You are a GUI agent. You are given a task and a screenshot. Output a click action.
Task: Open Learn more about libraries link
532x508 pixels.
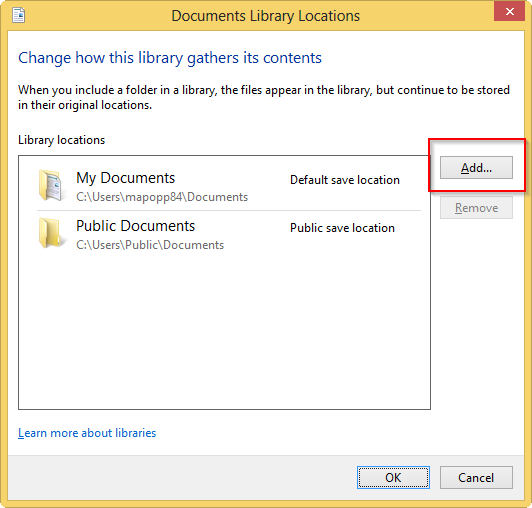[87, 433]
